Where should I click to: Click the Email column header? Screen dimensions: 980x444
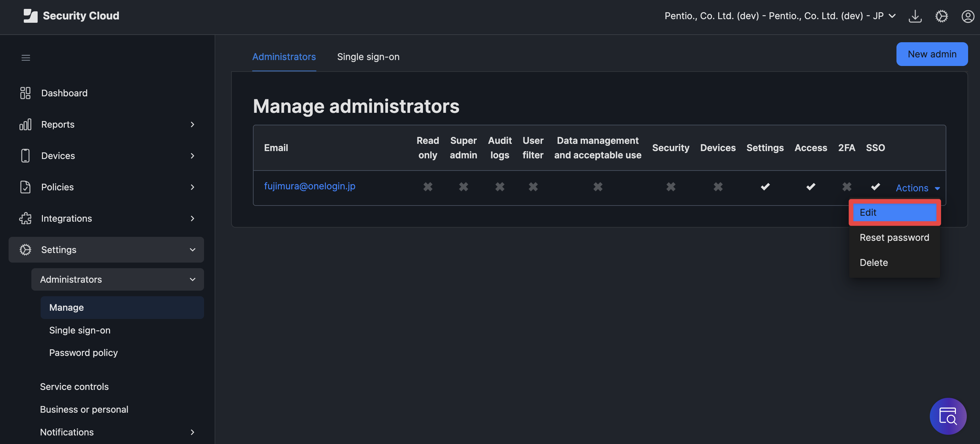point(276,147)
